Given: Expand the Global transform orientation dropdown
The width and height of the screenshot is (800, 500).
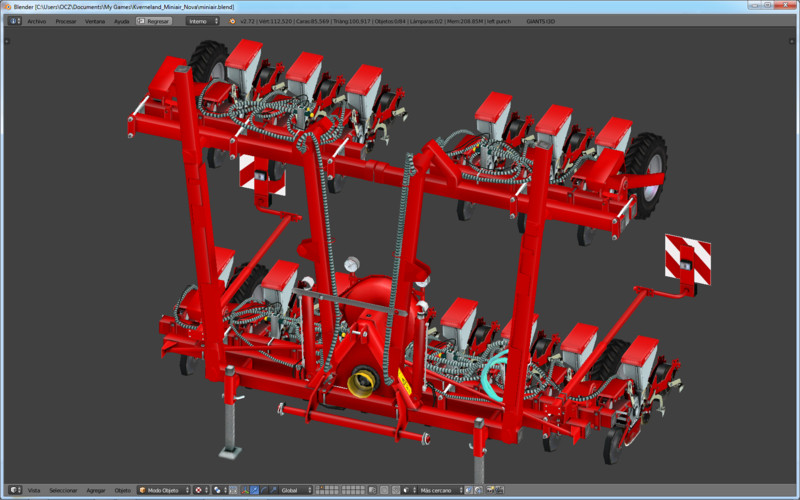Looking at the screenshot, I should (x=294, y=490).
